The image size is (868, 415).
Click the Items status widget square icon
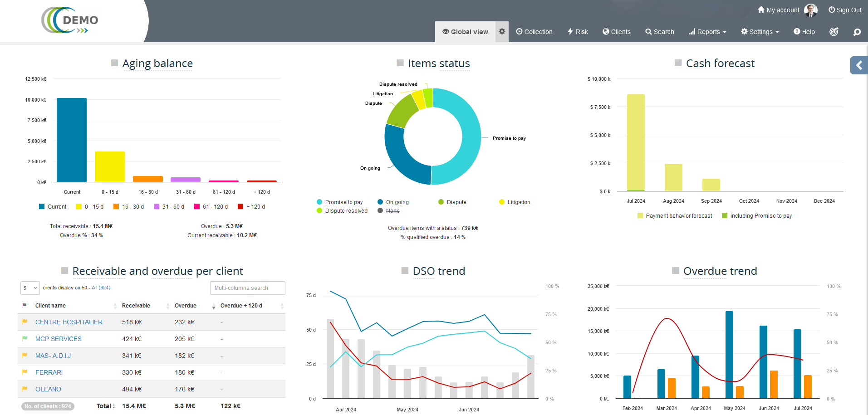pyautogui.click(x=400, y=63)
